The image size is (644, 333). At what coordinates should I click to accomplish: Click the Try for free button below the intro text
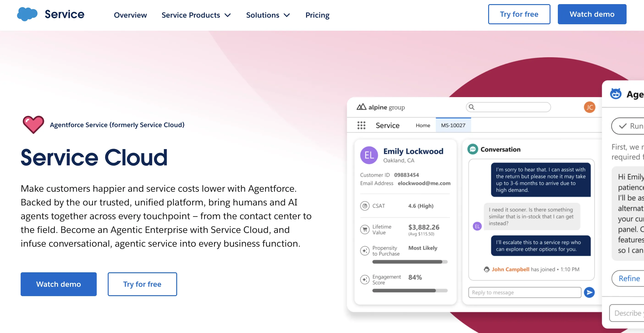[142, 284]
